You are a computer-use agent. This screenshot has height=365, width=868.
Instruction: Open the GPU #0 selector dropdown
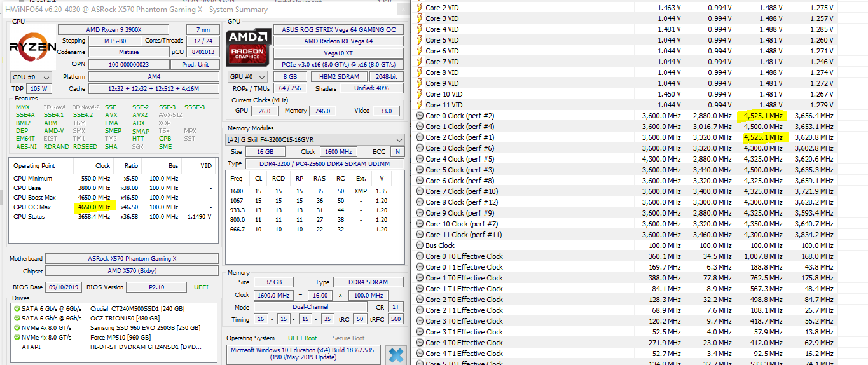[248, 77]
